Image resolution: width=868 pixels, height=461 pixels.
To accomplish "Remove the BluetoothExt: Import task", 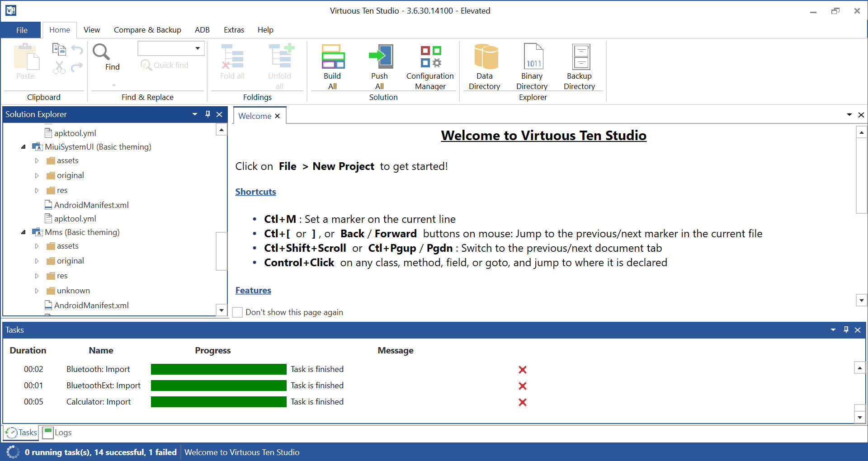I will point(523,386).
